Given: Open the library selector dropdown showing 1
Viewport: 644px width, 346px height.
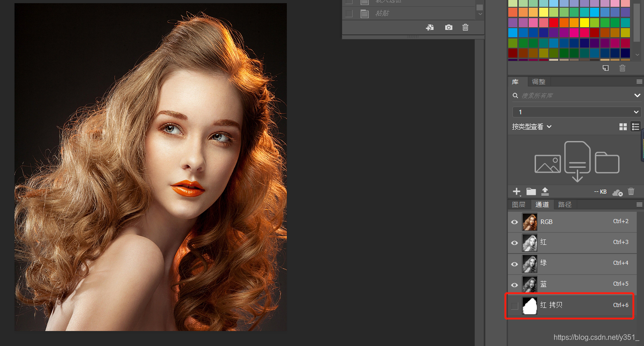Looking at the screenshot, I should pos(575,112).
